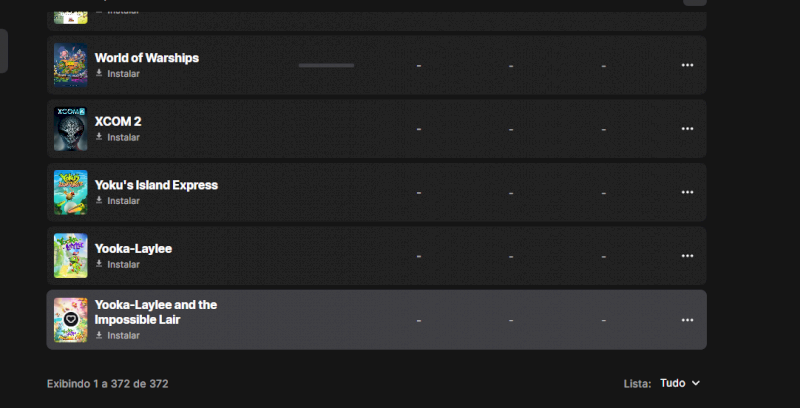Open three-dot menu for XCOM 2
This screenshot has height=408, width=800.
[687, 129]
